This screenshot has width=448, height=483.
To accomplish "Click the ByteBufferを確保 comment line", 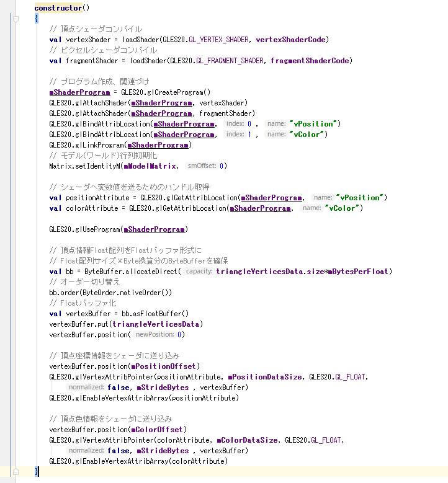I will click(138, 261).
